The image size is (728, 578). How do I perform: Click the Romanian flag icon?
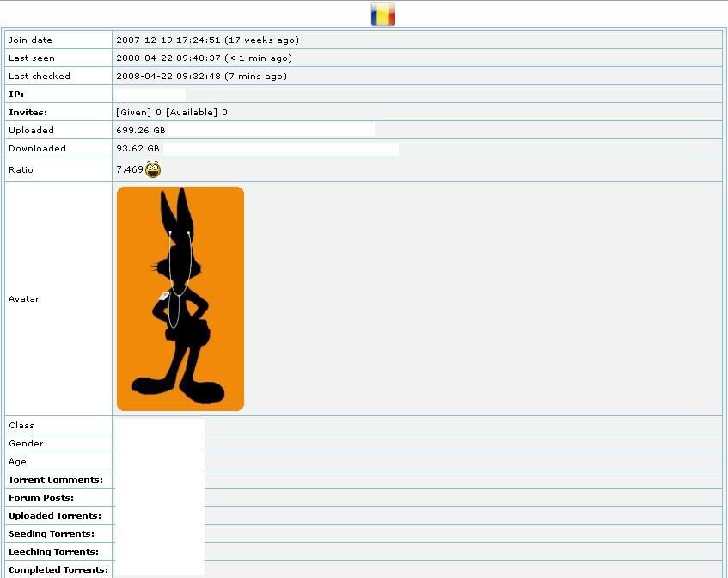pos(383,14)
